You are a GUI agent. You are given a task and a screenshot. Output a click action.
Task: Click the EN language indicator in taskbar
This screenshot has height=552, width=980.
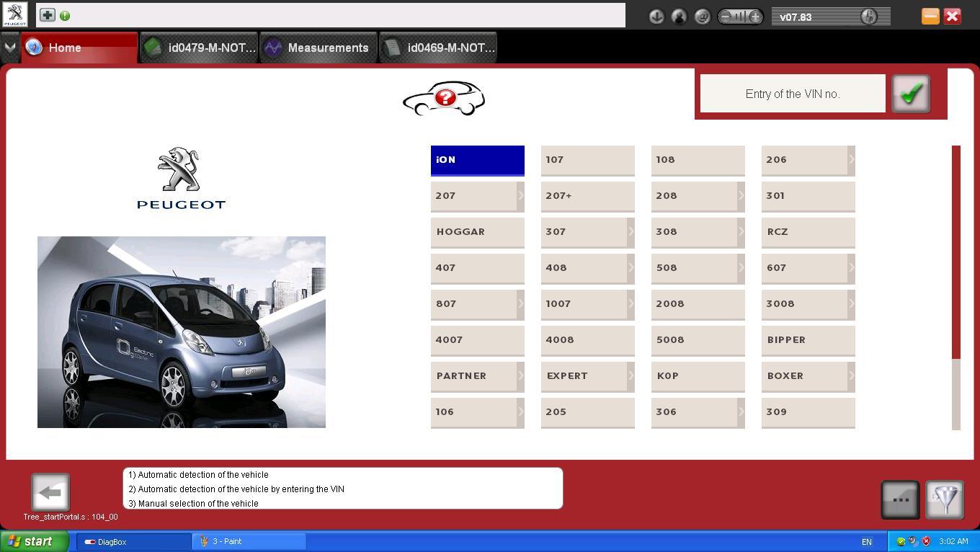pos(867,542)
